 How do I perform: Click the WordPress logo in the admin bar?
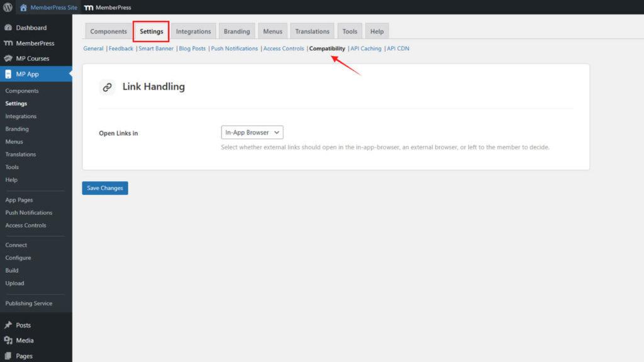point(9,8)
